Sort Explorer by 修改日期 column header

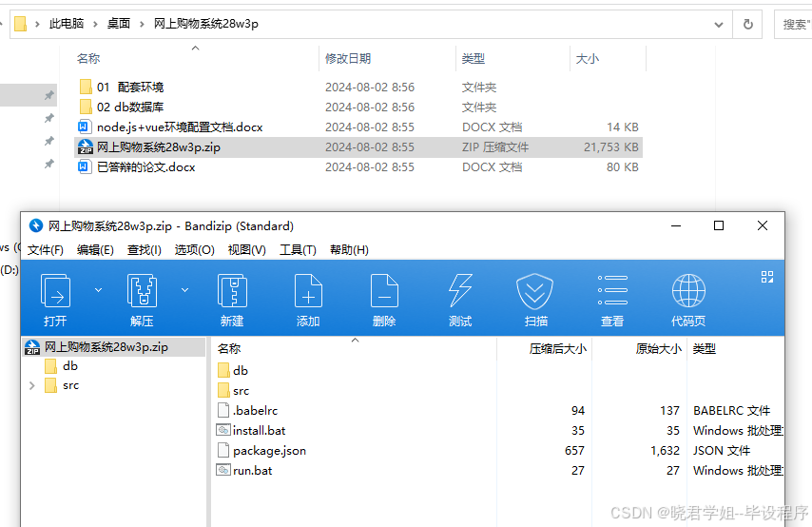tap(387, 59)
